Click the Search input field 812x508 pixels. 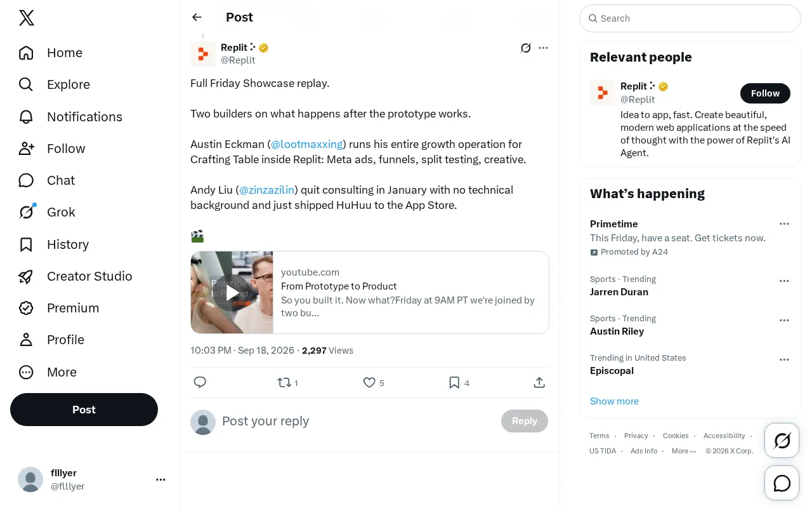(x=690, y=18)
